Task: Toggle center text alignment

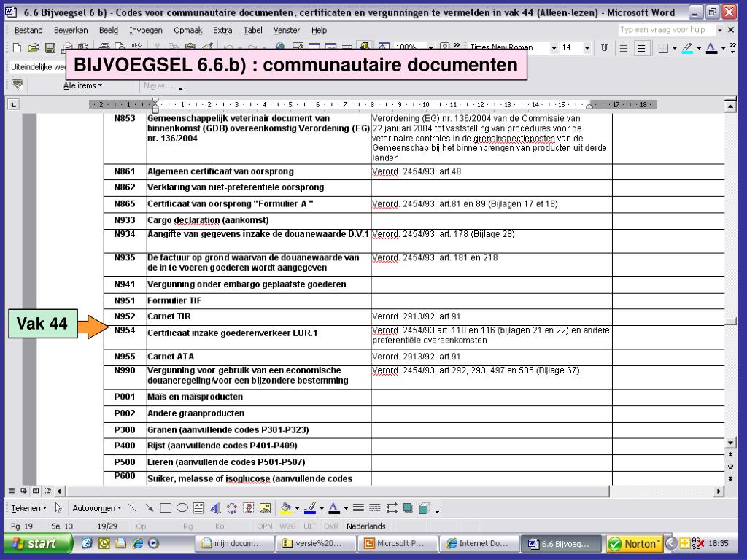Action: [x=641, y=47]
